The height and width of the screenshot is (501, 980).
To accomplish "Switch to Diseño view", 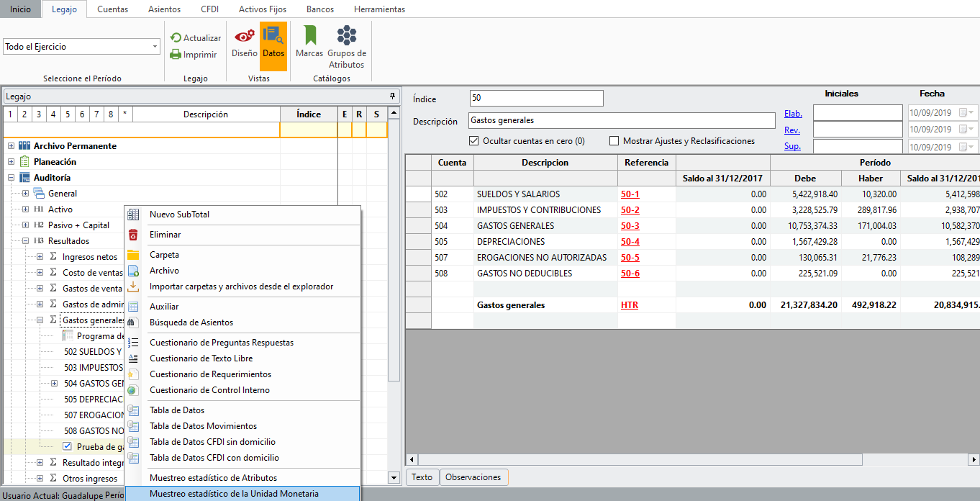I will pos(244,42).
